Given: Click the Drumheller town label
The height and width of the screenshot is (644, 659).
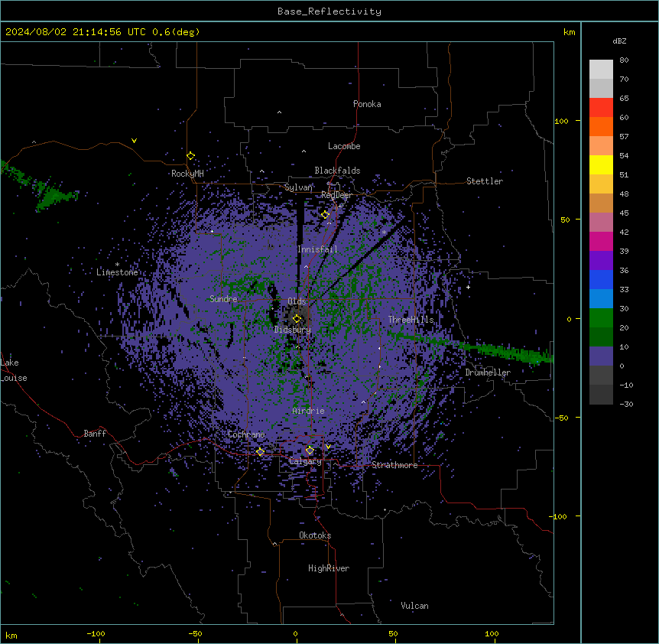Looking at the screenshot, I should [x=488, y=372].
